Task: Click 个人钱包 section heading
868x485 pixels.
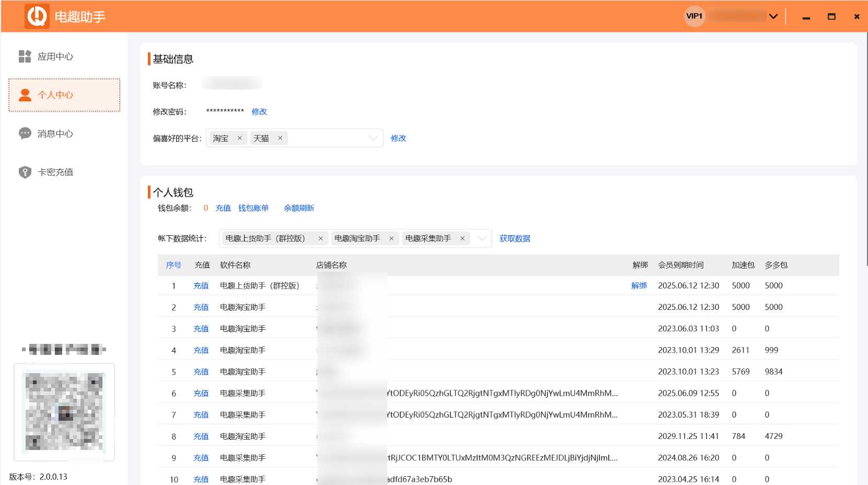Action: 173,192
